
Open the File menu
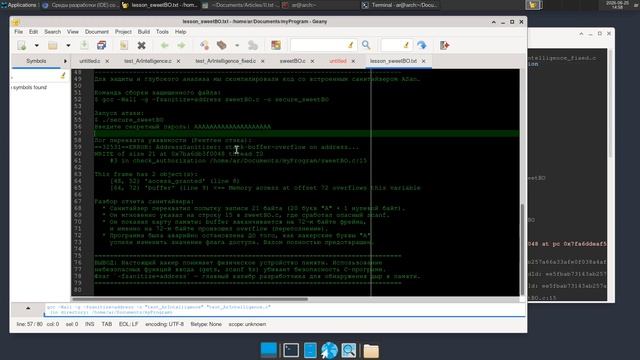[x=18, y=31]
